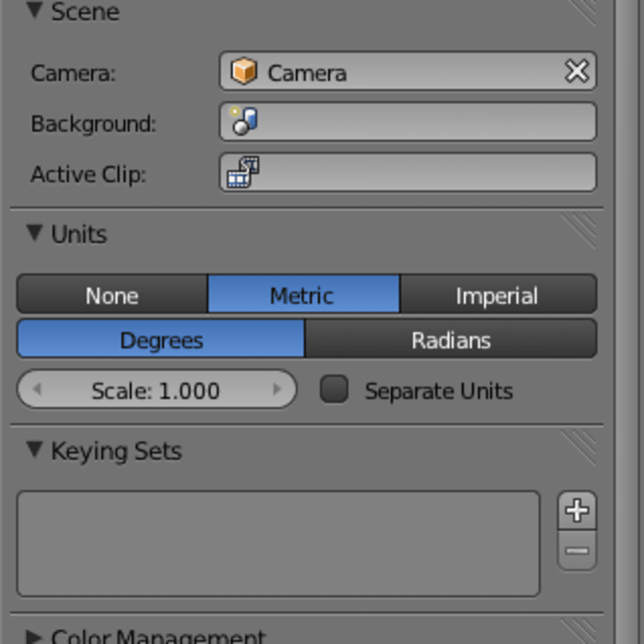Collapse the Units panel
The image size is (644, 644).
pyautogui.click(x=35, y=232)
